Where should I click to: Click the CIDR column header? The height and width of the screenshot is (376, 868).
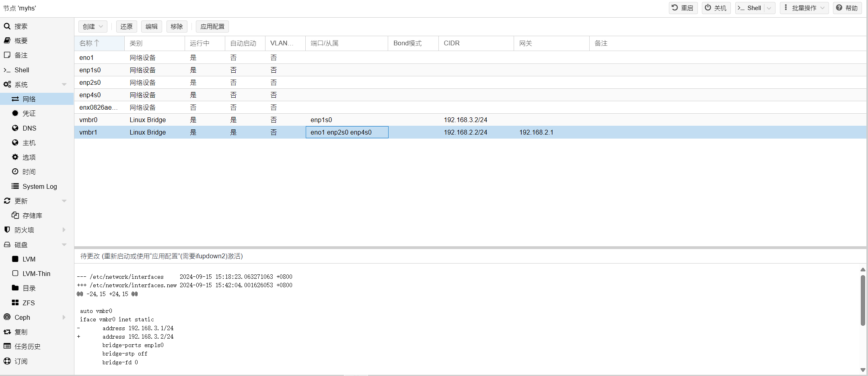(x=476, y=43)
